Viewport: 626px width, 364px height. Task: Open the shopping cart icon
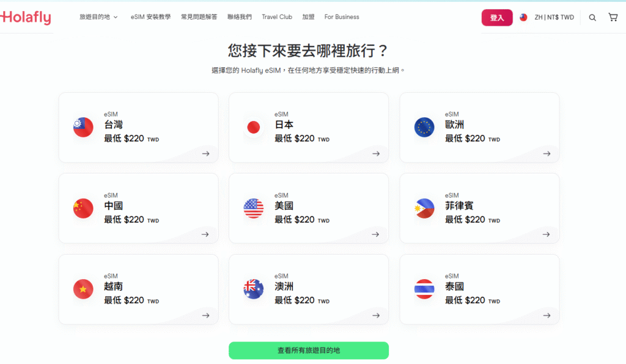(613, 17)
